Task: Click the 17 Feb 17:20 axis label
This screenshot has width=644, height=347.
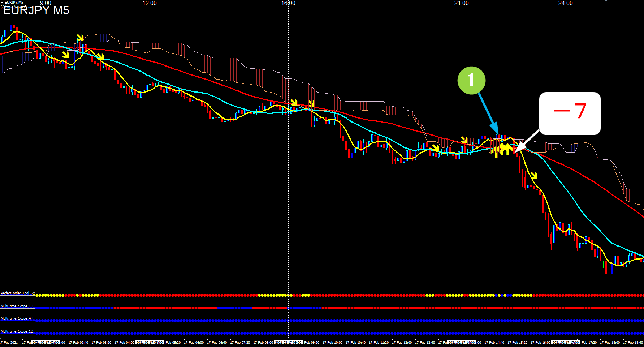Action: click(589, 342)
